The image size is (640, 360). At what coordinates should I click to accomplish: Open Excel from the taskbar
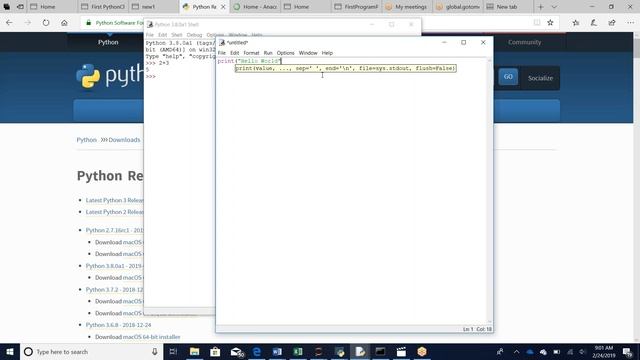pos(298,351)
